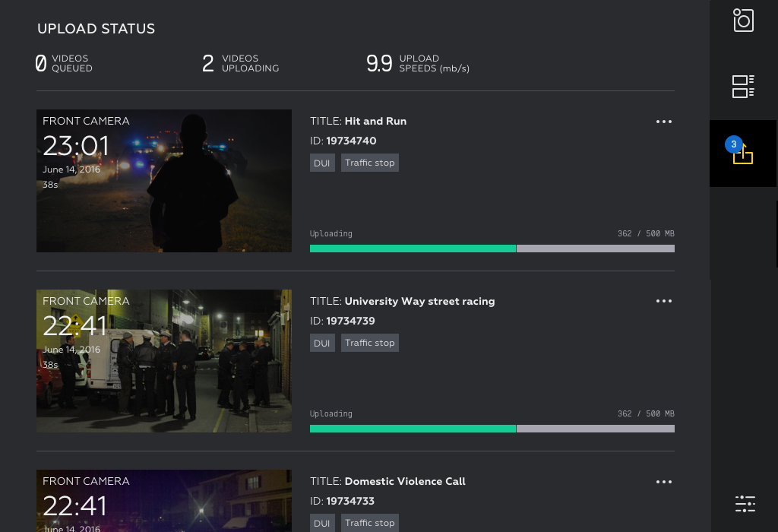Open the Hit and Run video thumbnail
The height and width of the screenshot is (532, 778).
point(164,181)
